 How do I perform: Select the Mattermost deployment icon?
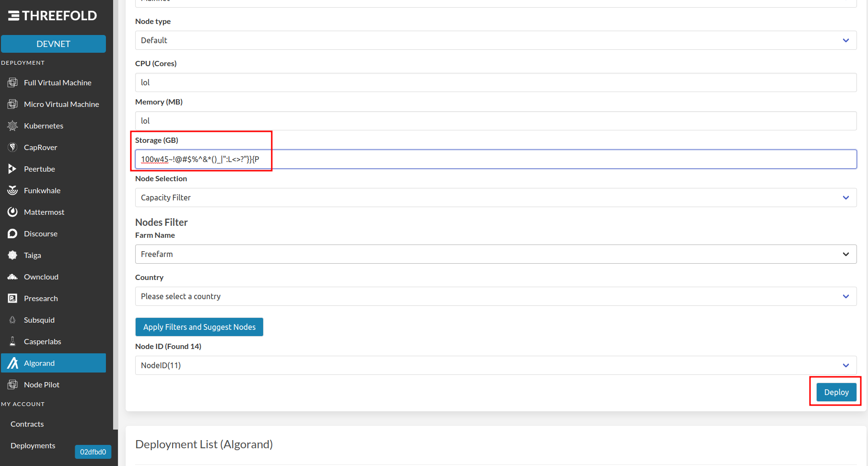point(12,212)
